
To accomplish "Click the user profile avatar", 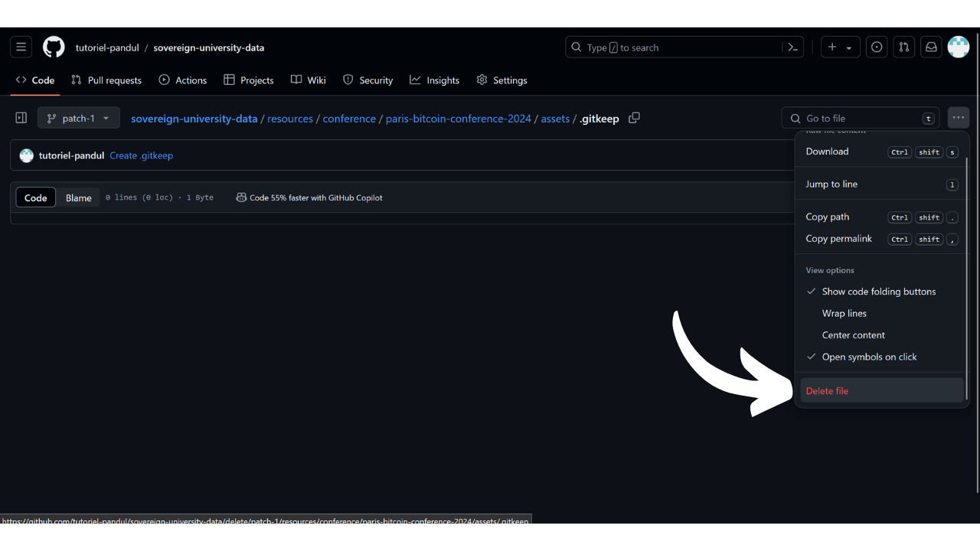I will click(959, 47).
